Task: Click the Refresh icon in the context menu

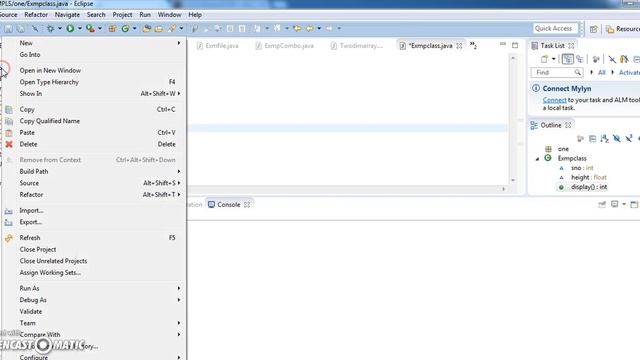Action: coord(9,238)
